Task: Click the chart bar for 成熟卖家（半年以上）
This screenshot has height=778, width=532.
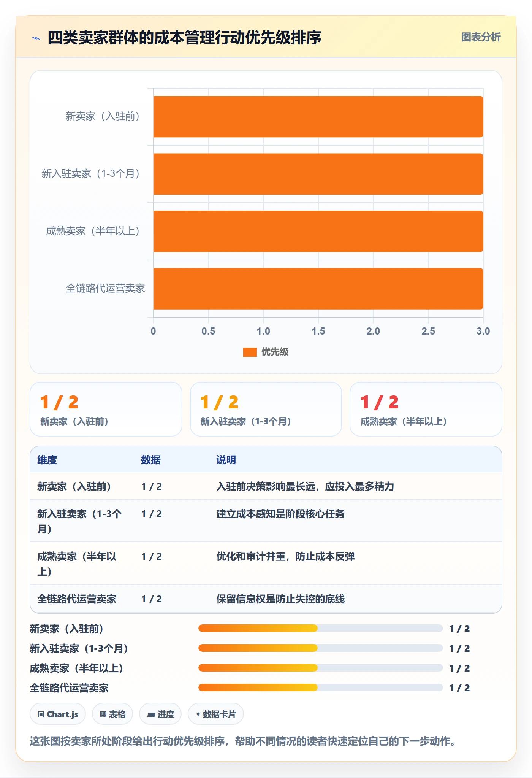Action: coord(318,232)
